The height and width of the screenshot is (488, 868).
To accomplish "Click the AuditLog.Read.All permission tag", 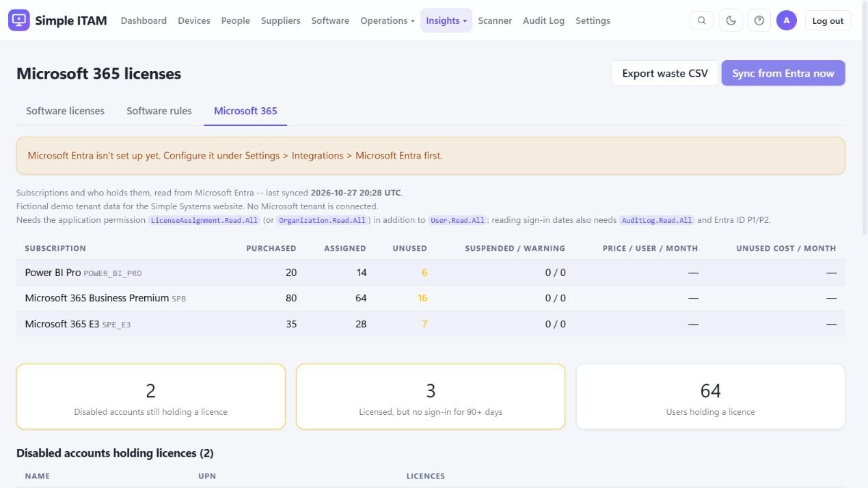I will coord(657,220).
